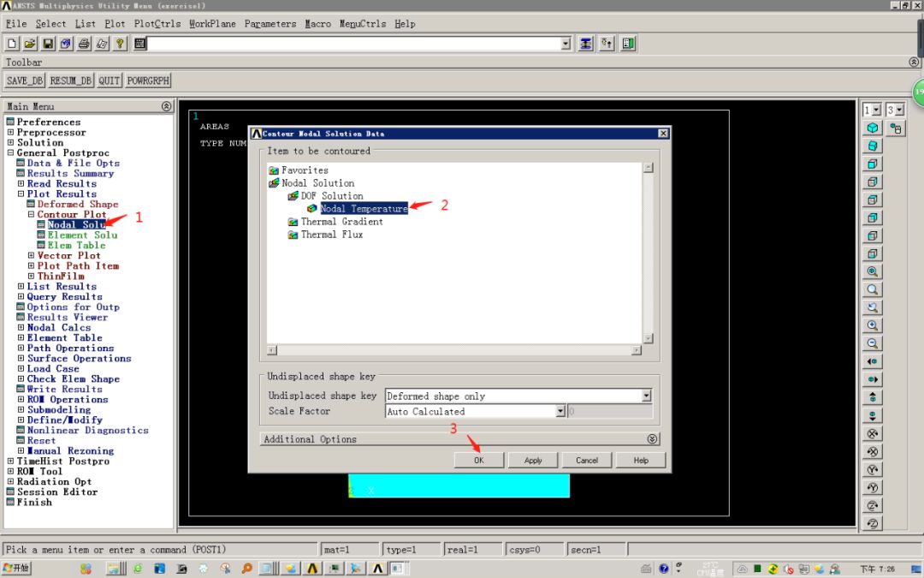Click OK in the Contour Nodal Solution dialog

click(x=478, y=460)
